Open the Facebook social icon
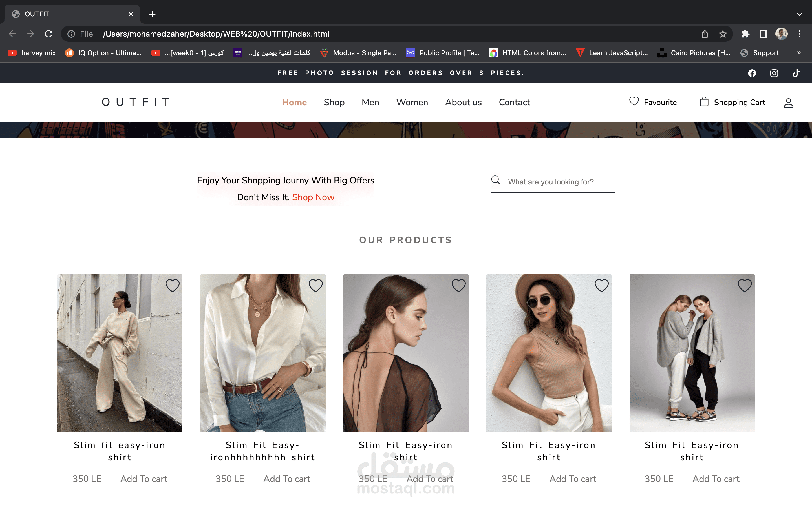 (752, 73)
